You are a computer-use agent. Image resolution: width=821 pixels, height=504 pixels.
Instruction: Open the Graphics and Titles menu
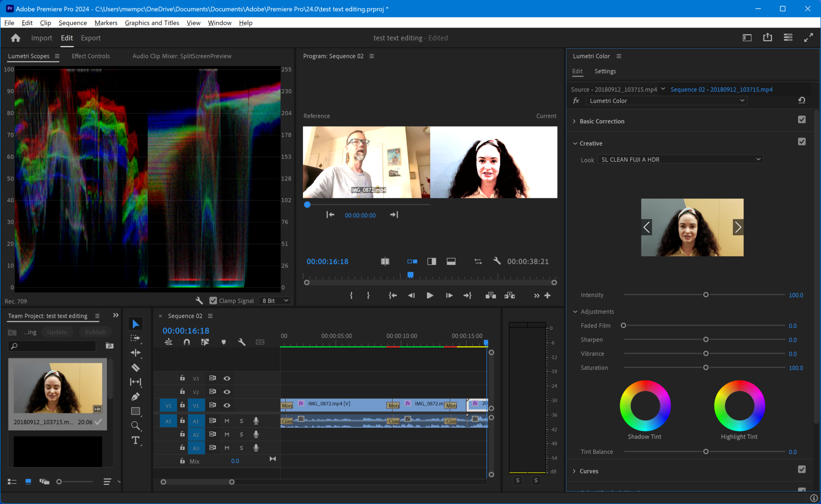152,23
